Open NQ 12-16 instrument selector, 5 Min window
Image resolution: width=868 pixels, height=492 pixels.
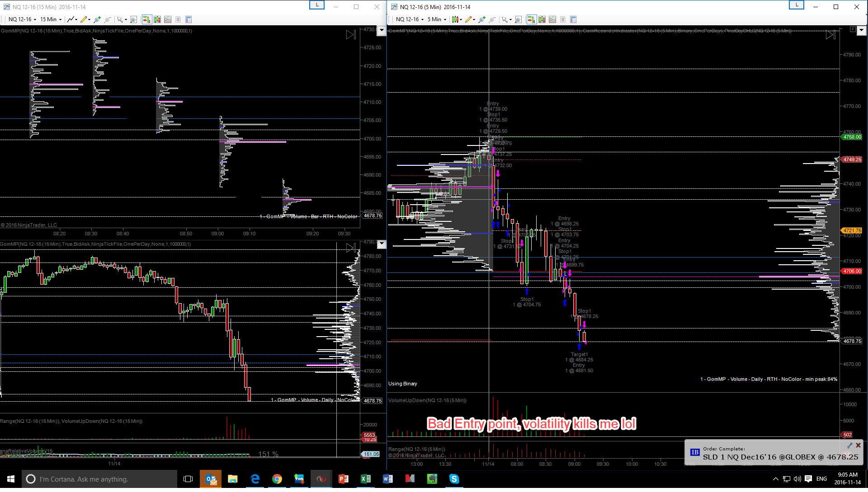pos(410,19)
